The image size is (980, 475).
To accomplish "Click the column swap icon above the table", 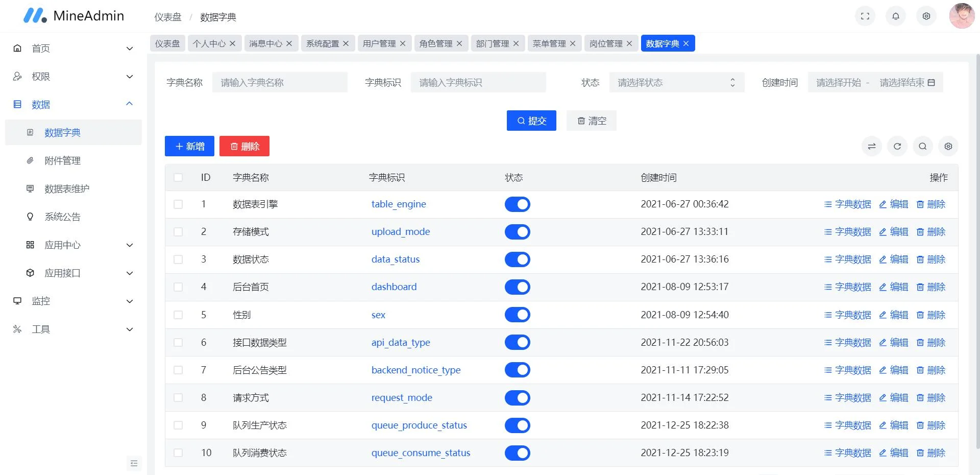I will tap(871, 146).
